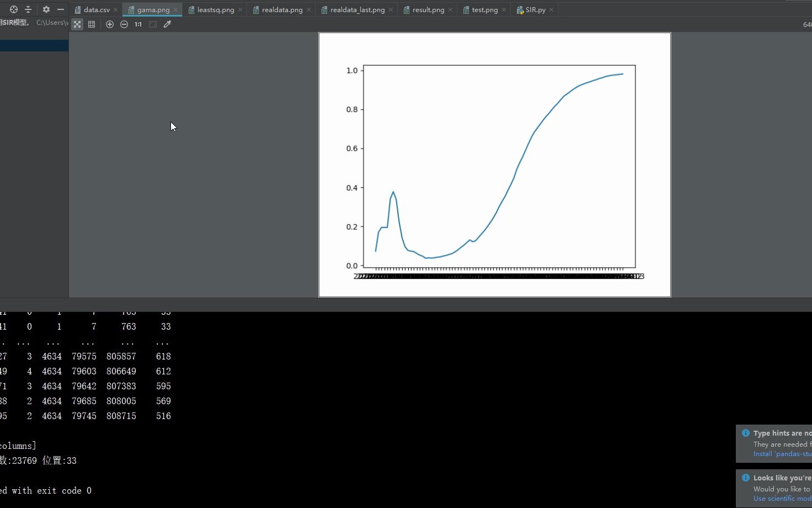Viewport: 812px width, 508px height.
Task: Click the scientific mode notification info icon
Action: pyautogui.click(x=746, y=478)
